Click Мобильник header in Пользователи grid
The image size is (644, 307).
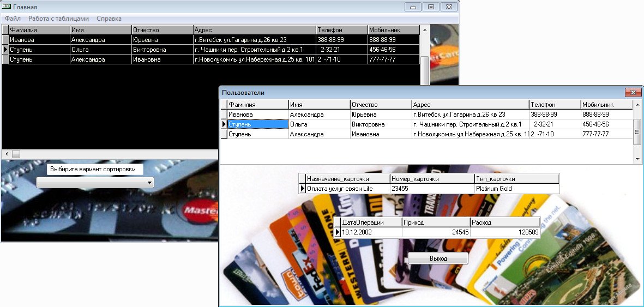click(x=607, y=105)
